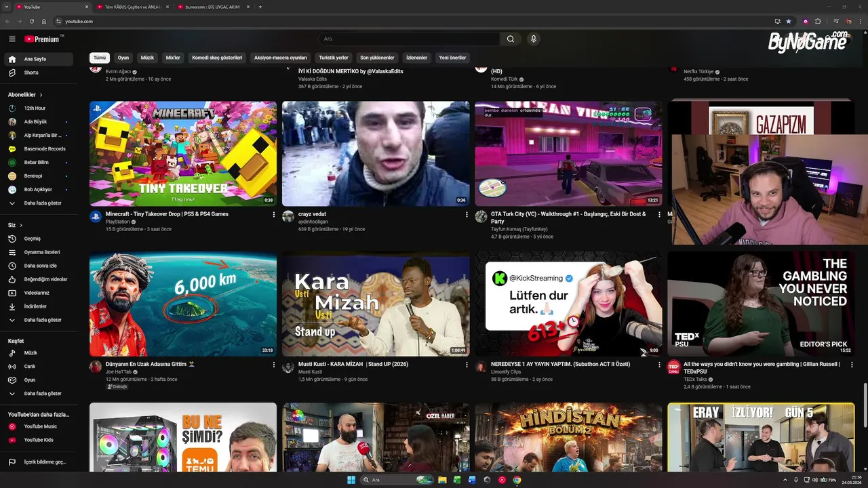Screen dimensions: 868x488
Task: Open Ana Sayfa in sidebar
Action: click(x=37, y=59)
